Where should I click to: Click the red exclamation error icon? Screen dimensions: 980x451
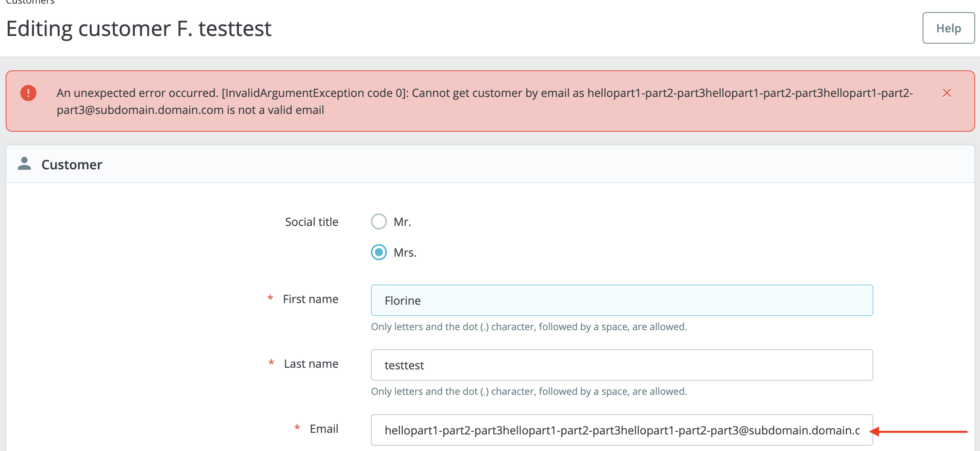click(28, 93)
